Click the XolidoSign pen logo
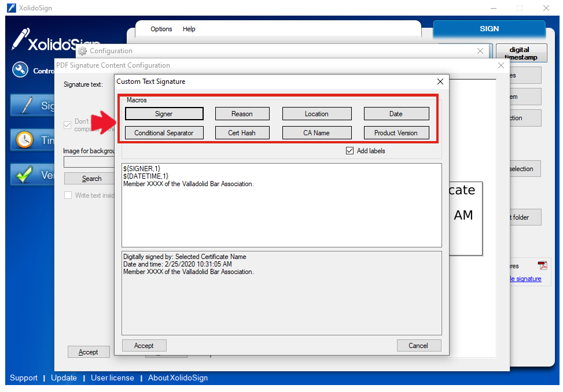 (20, 39)
